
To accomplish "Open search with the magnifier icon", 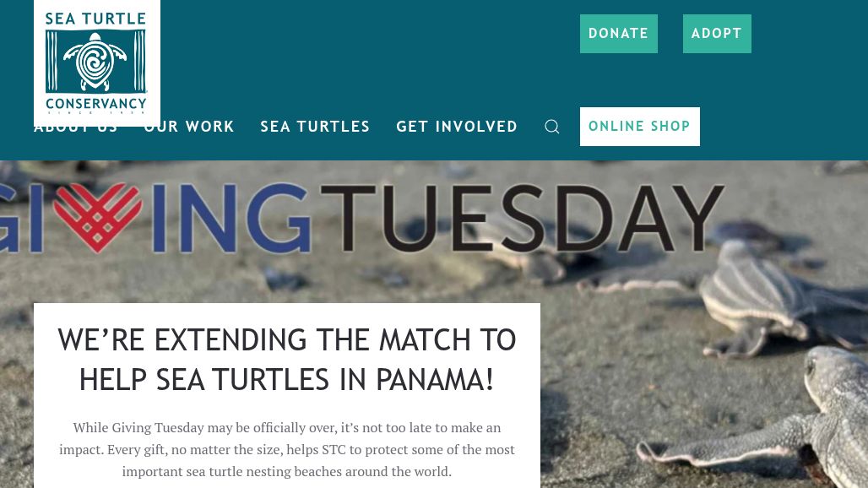I will (x=552, y=127).
